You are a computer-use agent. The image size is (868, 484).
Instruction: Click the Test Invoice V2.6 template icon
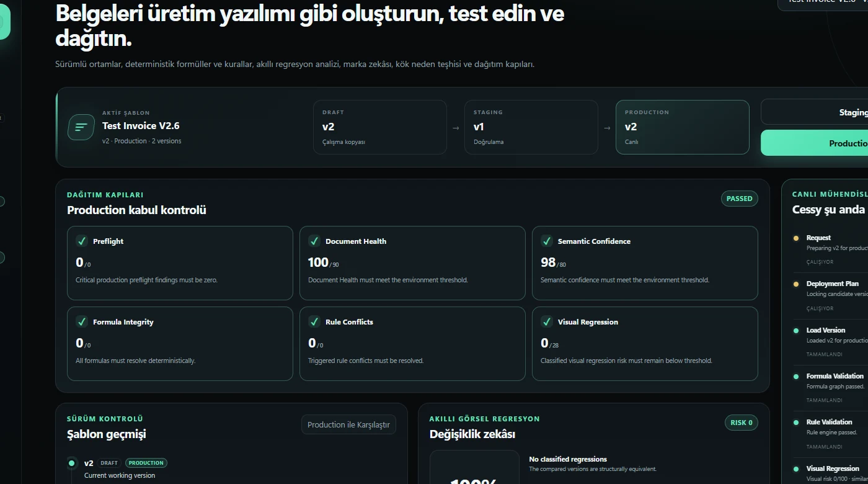[x=81, y=127]
